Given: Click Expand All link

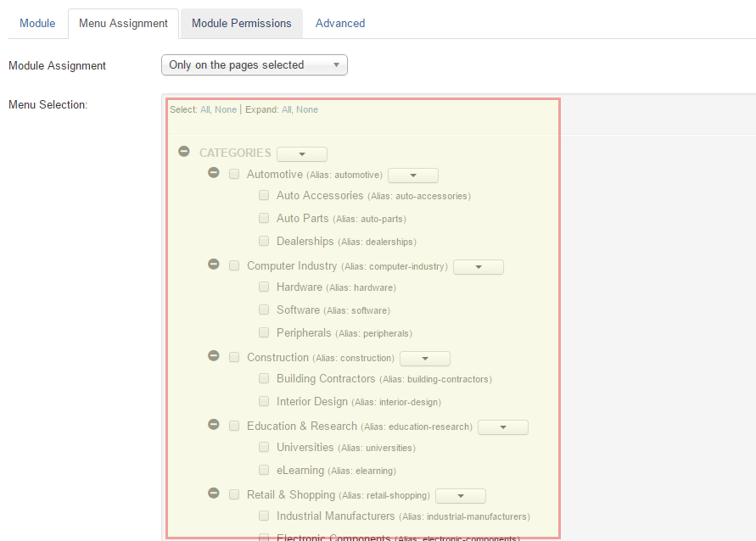Looking at the screenshot, I should [x=287, y=110].
